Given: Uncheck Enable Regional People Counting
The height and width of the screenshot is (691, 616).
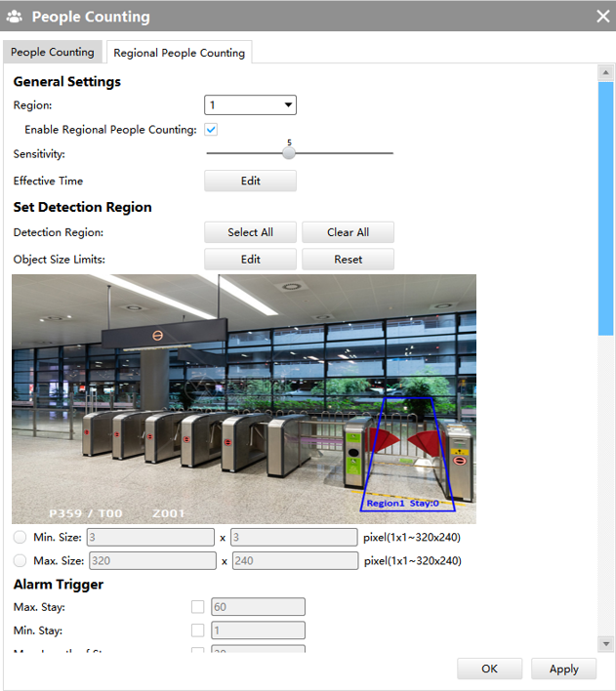Looking at the screenshot, I should click(211, 130).
